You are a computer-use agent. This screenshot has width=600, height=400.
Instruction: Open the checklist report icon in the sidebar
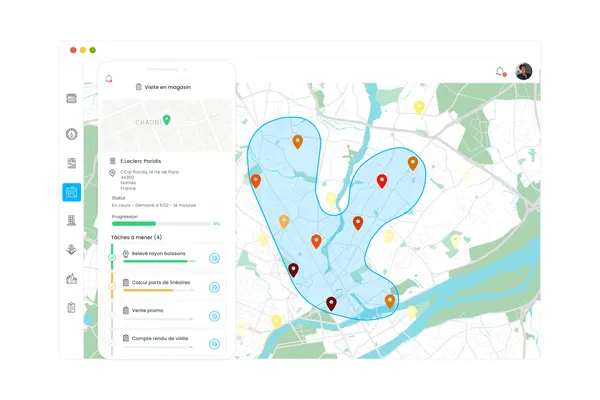[72, 163]
